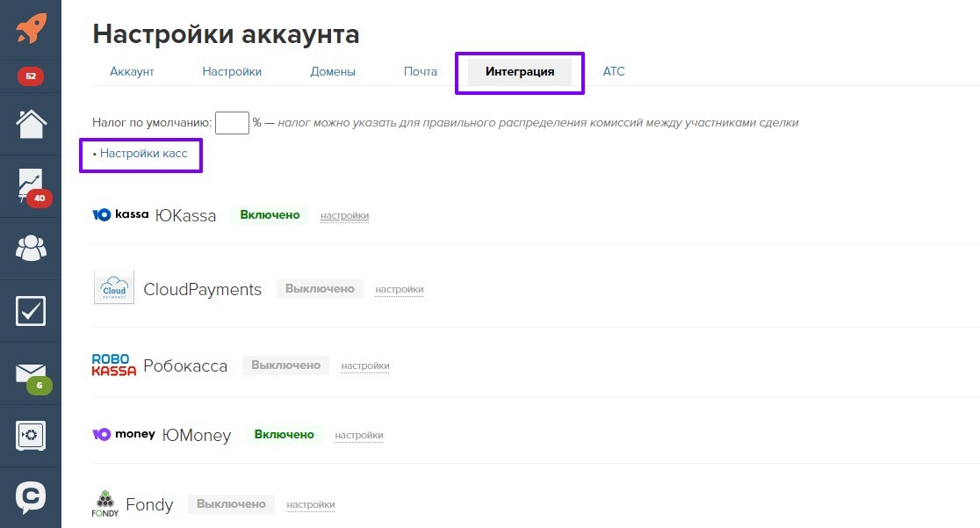Viewport: 980px width, 528px height.
Task: Click the default tax percent input field
Action: click(232, 123)
